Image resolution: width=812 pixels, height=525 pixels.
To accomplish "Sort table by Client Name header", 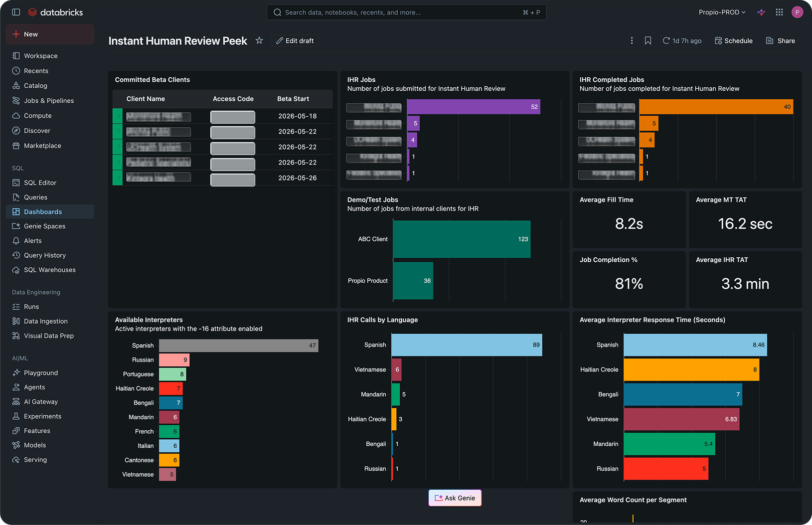I will click(x=146, y=99).
